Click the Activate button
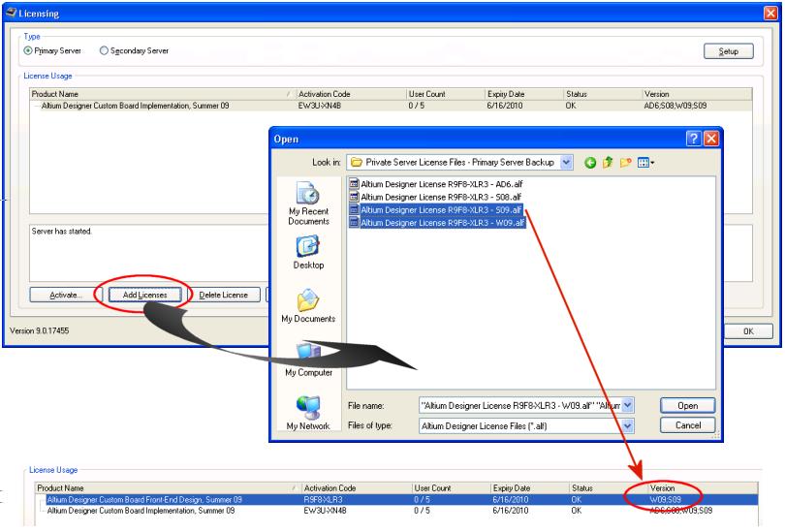 click(66, 295)
